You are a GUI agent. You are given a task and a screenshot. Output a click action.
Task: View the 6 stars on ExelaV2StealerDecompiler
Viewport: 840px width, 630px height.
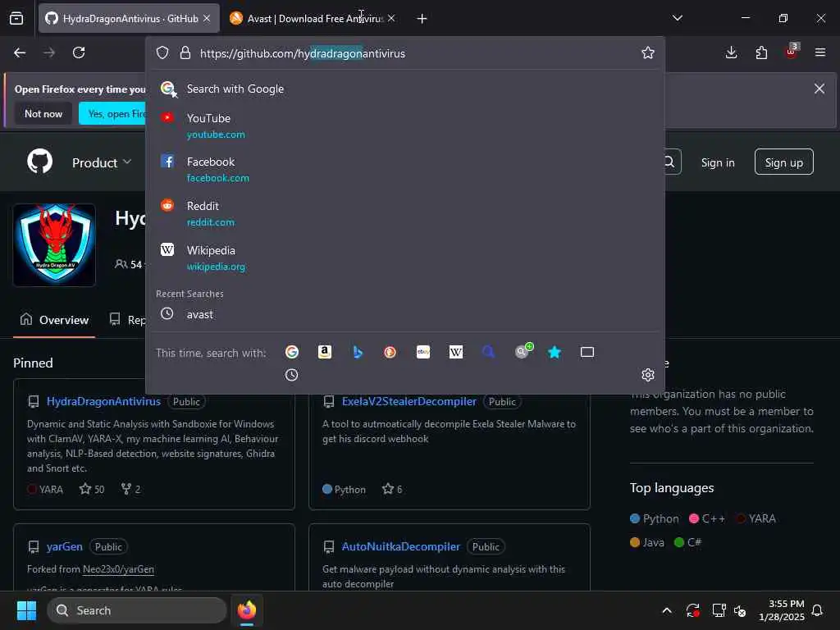click(392, 489)
